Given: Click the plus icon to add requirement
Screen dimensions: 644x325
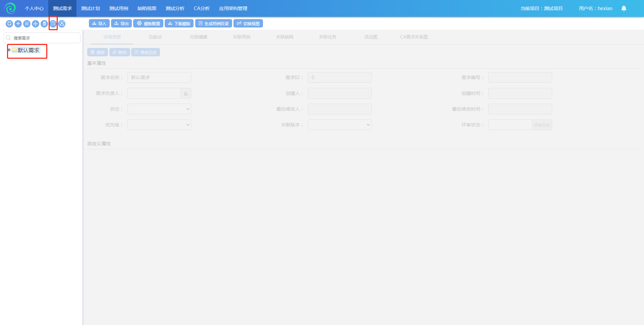Looking at the screenshot, I should tap(18, 24).
